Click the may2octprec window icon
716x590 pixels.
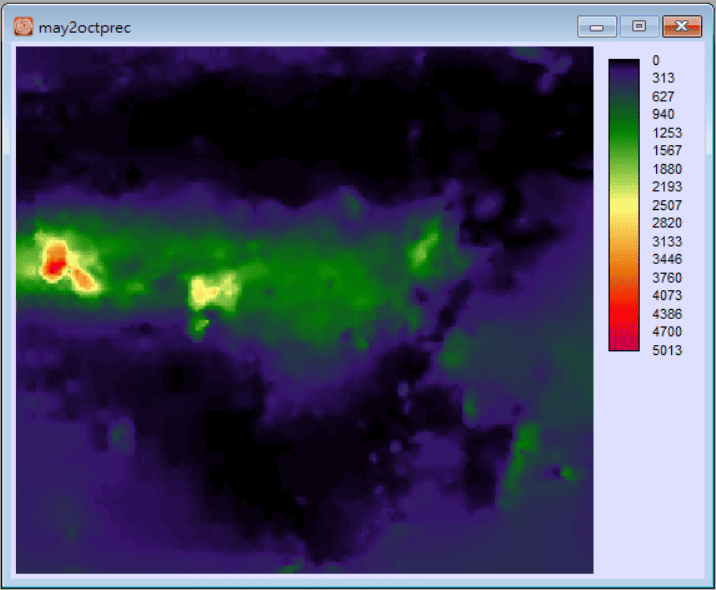pos(23,27)
